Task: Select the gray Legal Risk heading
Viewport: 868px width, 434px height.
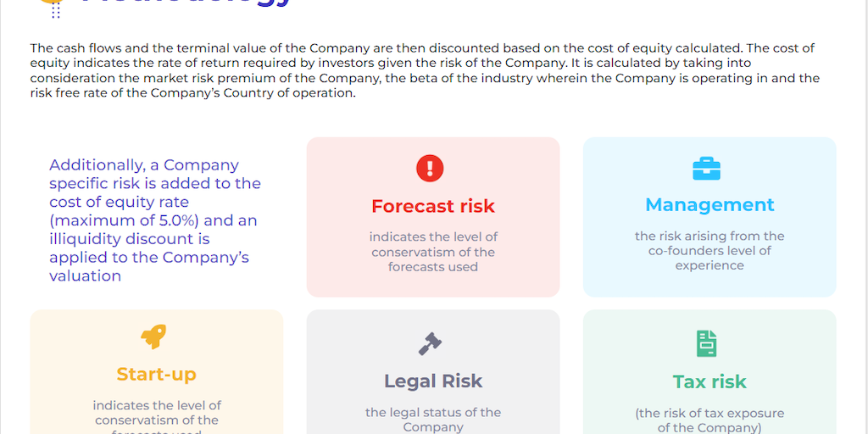Action: coord(432,381)
